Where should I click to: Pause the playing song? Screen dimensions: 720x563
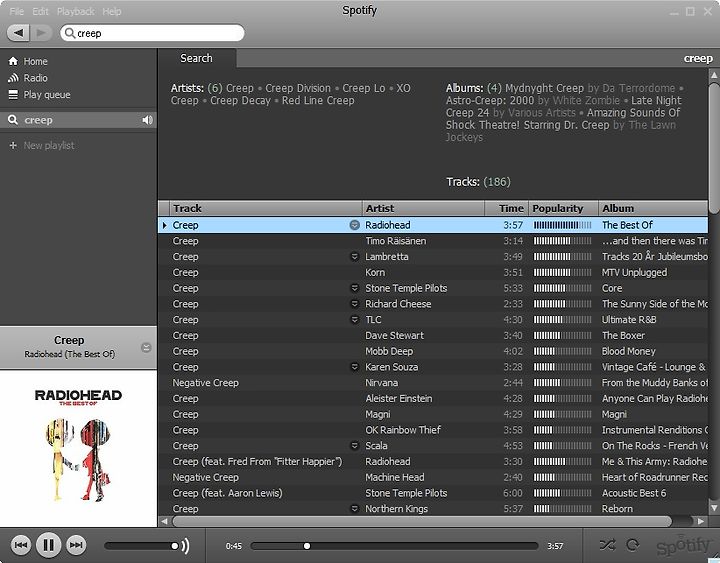click(x=48, y=545)
